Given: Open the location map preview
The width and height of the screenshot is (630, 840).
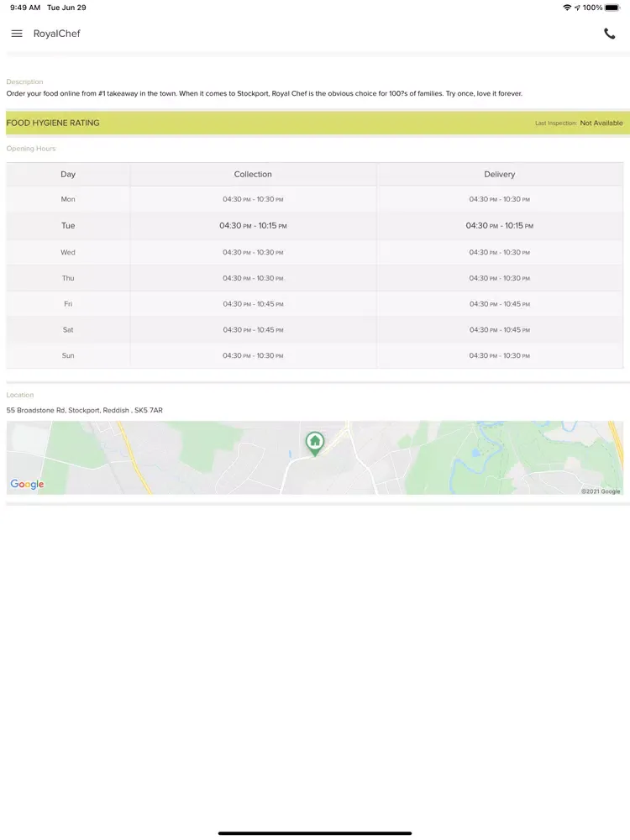Looking at the screenshot, I should pyautogui.click(x=314, y=458).
